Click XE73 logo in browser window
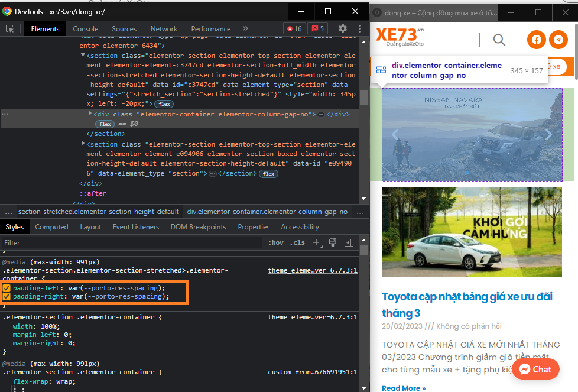The width and height of the screenshot is (578, 392). (x=400, y=37)
